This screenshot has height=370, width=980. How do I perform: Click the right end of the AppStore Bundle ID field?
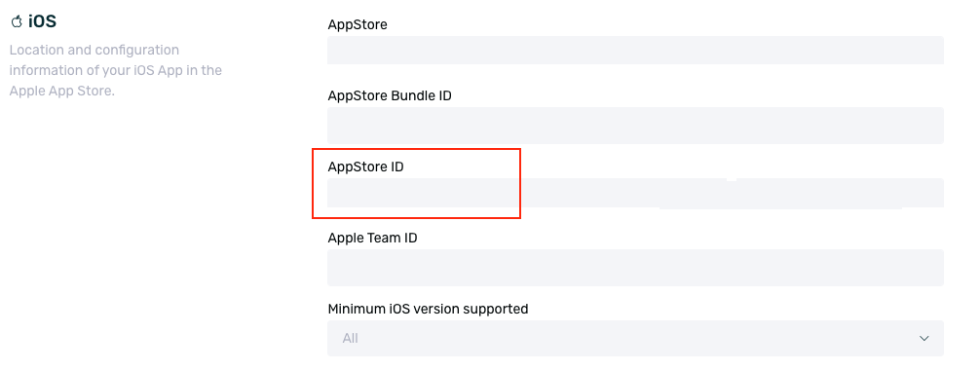[x=925, y=126]
